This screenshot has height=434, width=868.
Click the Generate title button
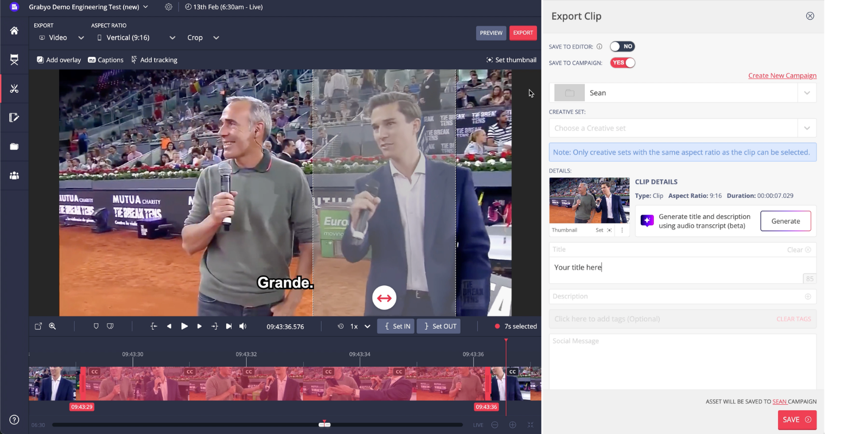pyautogui.click(x=785, y=221)
